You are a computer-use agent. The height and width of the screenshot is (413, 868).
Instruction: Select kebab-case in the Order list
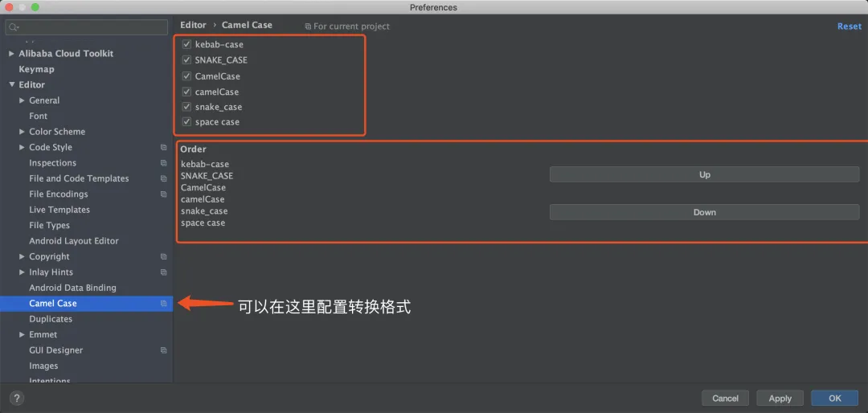point(205,164)
